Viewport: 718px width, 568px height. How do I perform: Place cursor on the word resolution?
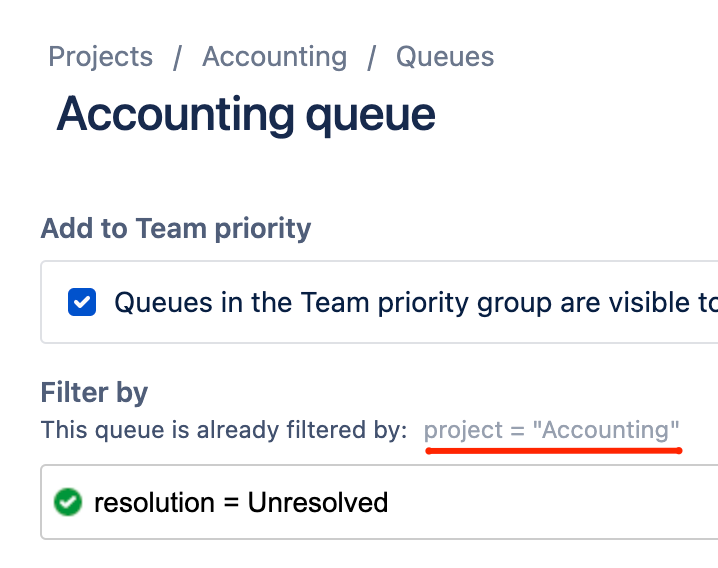click(154, 502)
